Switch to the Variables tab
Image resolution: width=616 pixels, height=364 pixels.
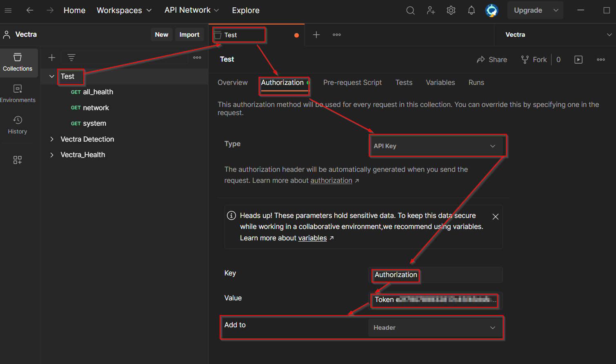point(440,82)
